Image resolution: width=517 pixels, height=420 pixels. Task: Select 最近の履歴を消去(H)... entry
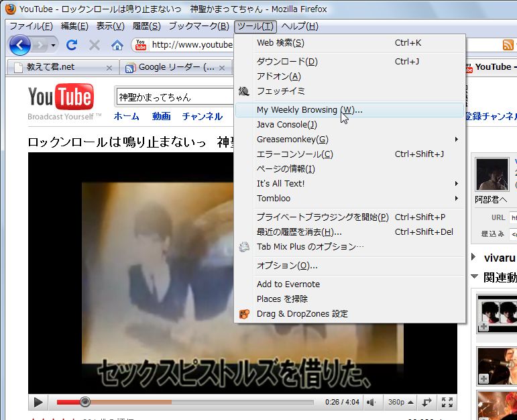click(349, 232)
